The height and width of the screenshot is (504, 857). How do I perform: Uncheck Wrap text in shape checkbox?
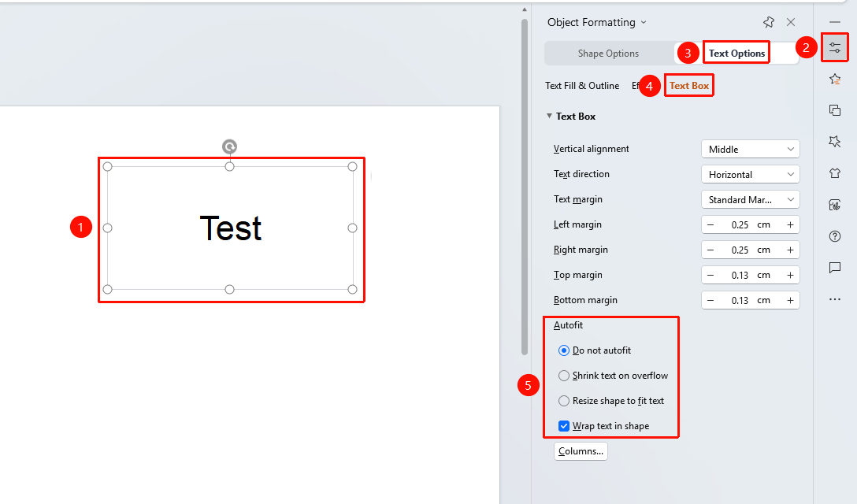564,426
